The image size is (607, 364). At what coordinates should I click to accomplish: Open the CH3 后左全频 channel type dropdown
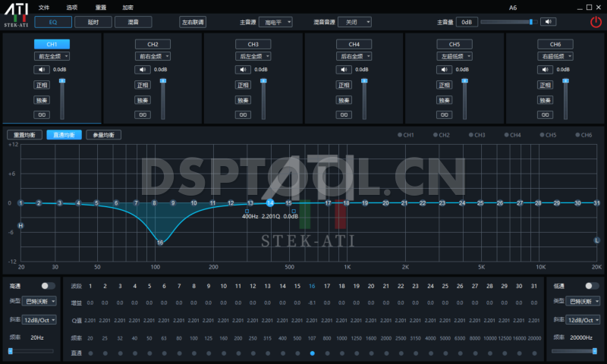[253, 56]
